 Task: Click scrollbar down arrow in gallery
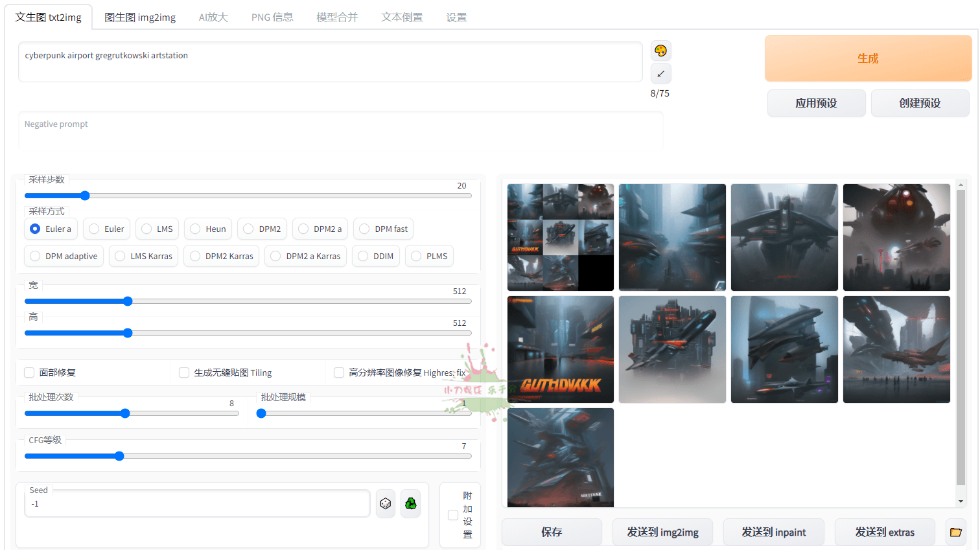pos(961,501)
